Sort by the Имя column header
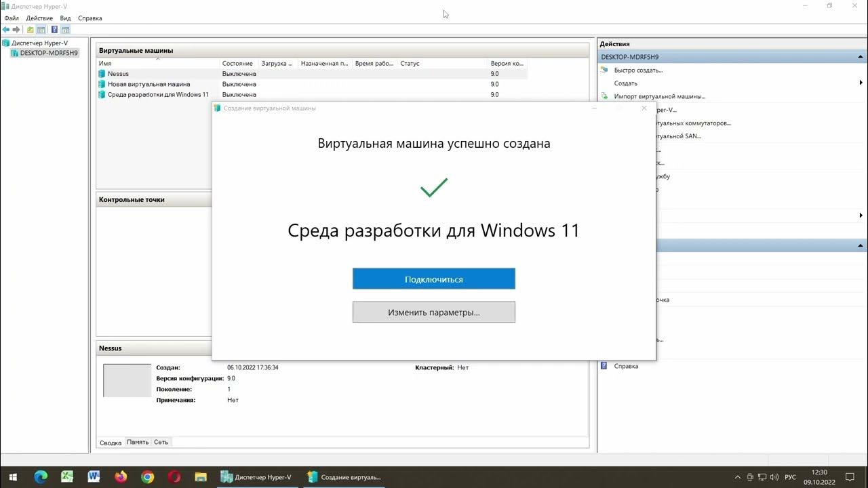 point(159,63)
